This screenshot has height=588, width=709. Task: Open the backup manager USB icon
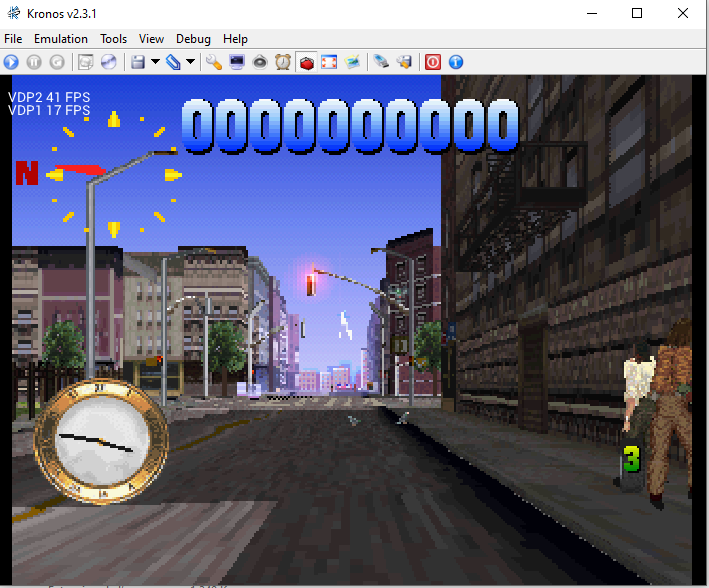coord(381,62)
